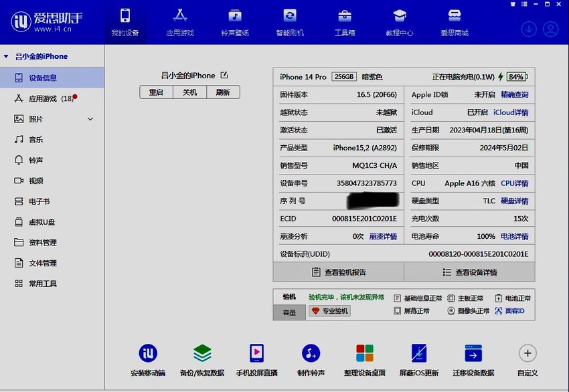The width and height of the screenshot is (569, 392).
Task: Open 虚拟U盘 in sidebar
Action: (x=52, y=222)
